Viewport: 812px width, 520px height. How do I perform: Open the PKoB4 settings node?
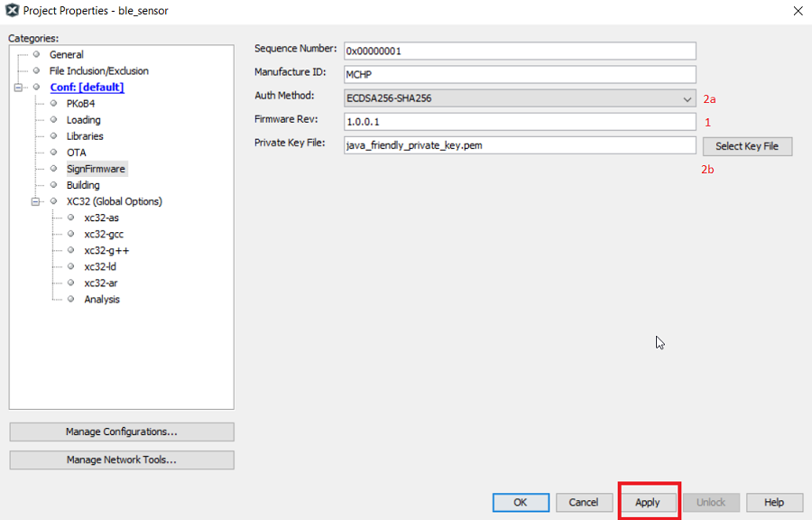(x=80, y=104)
